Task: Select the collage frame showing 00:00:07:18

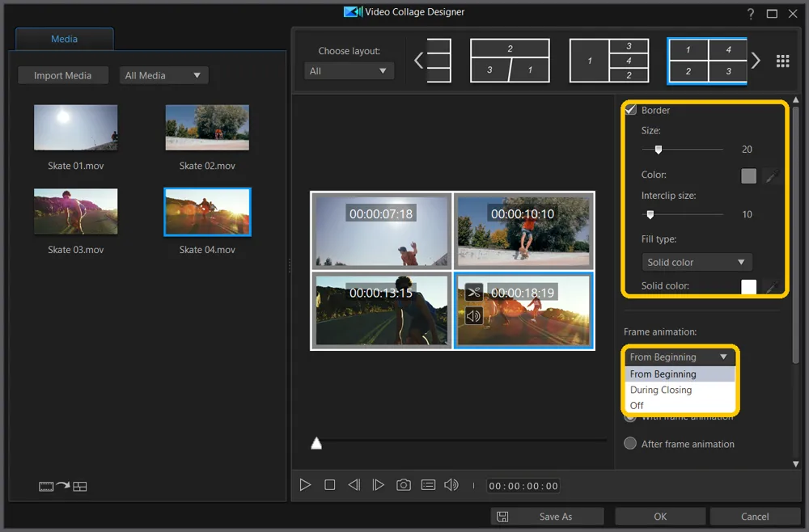Action: tap(381, 230)
